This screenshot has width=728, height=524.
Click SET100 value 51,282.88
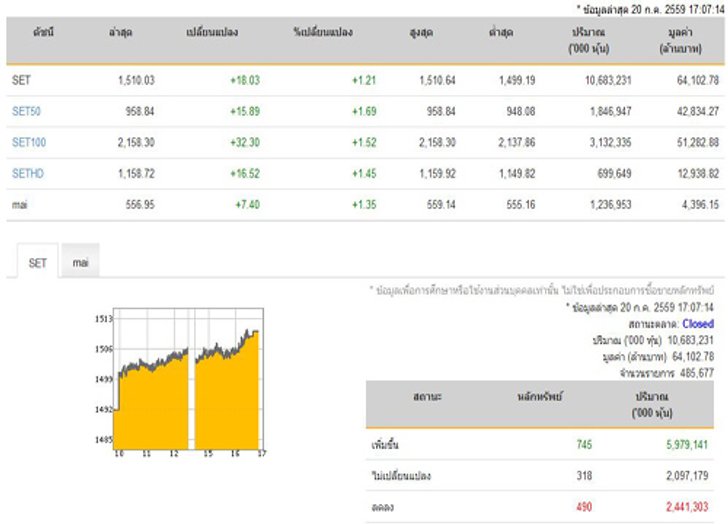698,142
